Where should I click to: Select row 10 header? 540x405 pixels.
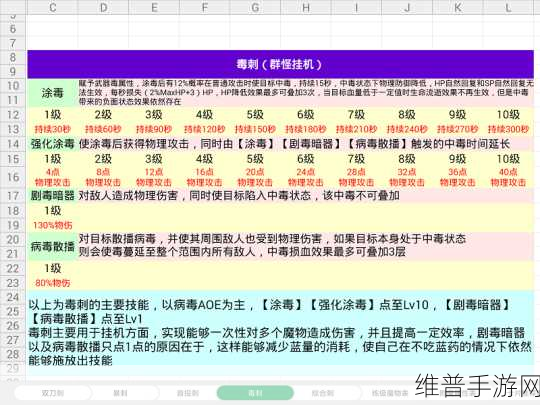[x=13, y=86]
